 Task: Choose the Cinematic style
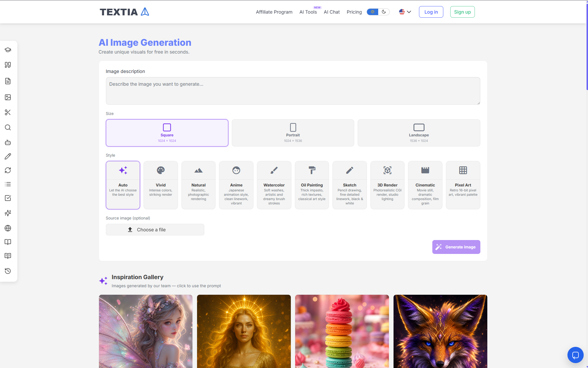[425, 185]
